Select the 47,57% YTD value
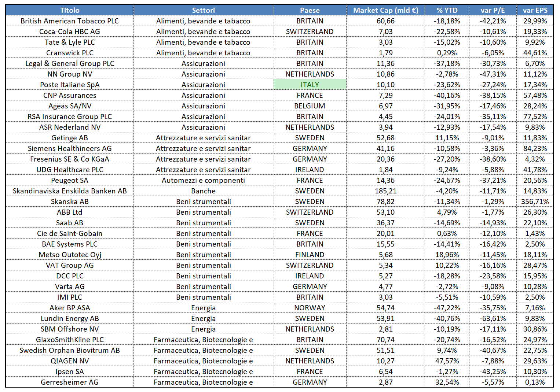The height and width of the screenshot is (392, 560). [447, 361]
